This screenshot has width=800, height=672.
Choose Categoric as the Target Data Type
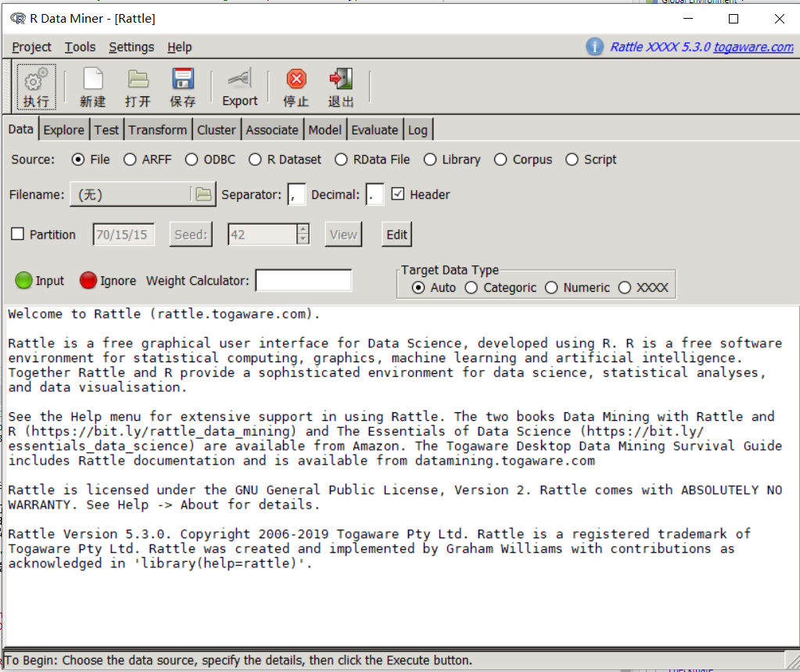pyautogui.click(x=472, y=287)
